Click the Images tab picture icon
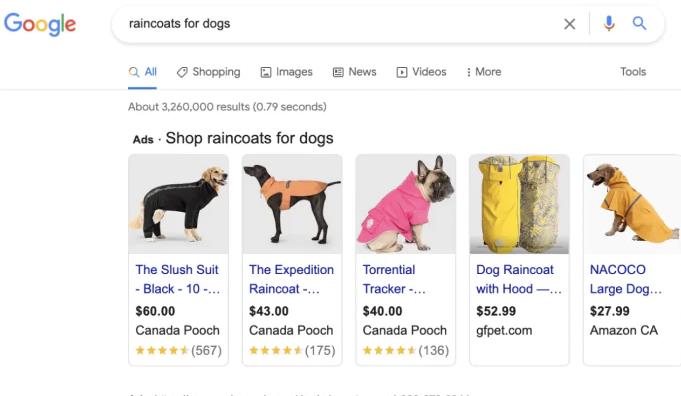 [x=266, y=72]
